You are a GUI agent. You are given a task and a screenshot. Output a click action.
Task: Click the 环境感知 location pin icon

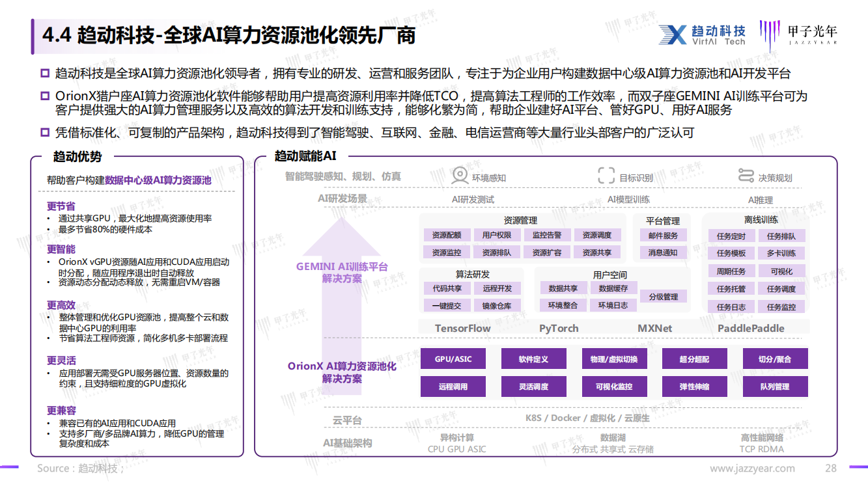coord(460,176)
